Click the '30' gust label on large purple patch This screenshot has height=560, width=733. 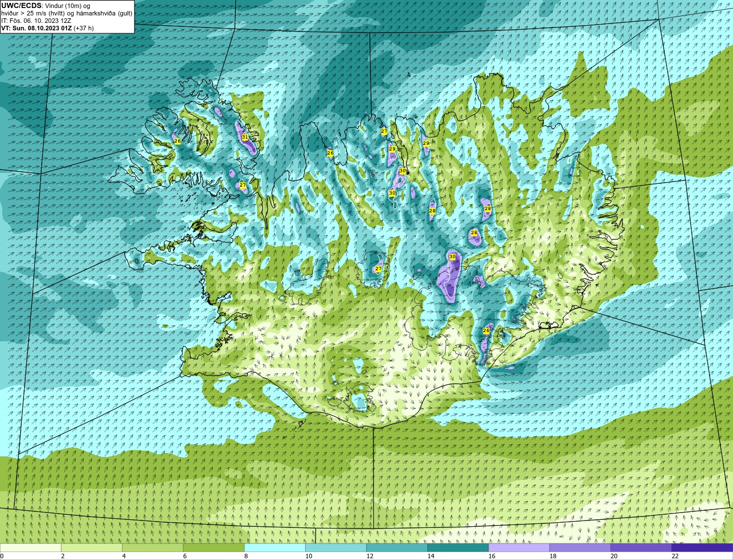coord(452,257)
